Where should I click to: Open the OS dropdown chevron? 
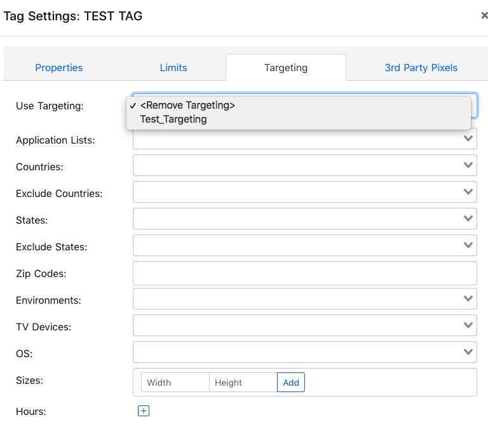(468, 352)
